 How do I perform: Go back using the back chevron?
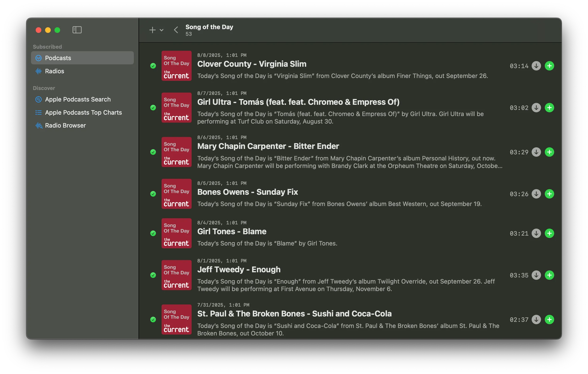[x=176, y=30]
